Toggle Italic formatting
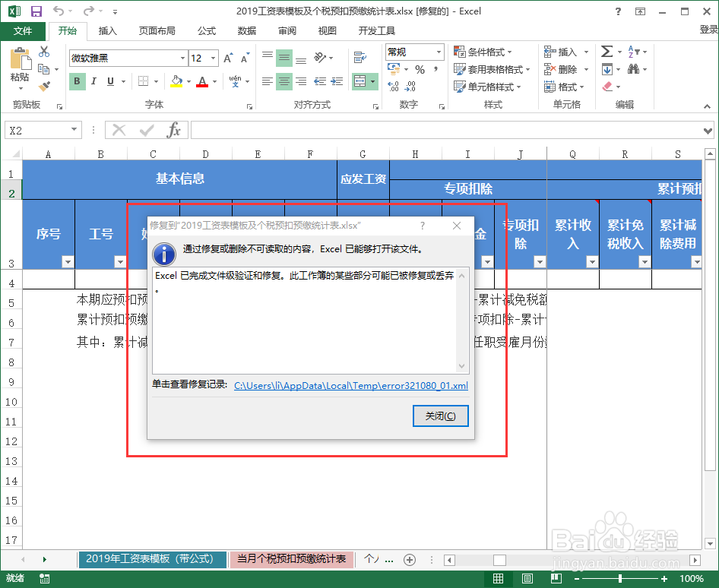The image size is (719, 588). pos(92,81)
